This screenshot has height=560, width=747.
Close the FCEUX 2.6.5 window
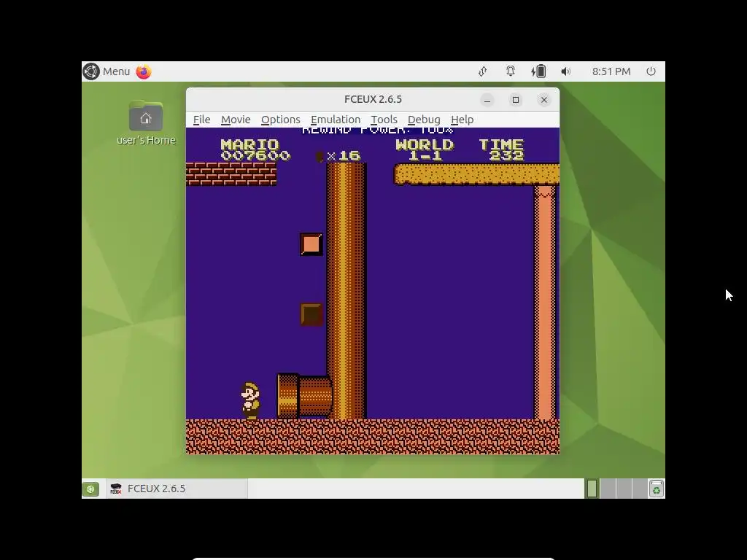click(544, 99)
